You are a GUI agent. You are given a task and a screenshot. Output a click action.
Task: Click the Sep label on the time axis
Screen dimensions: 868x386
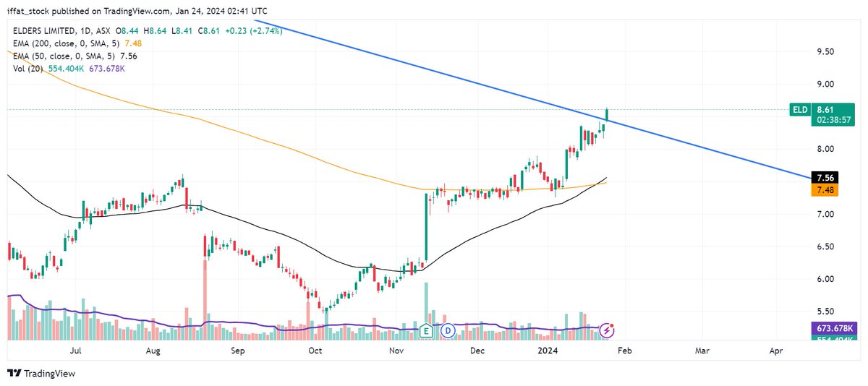point(239,351)
